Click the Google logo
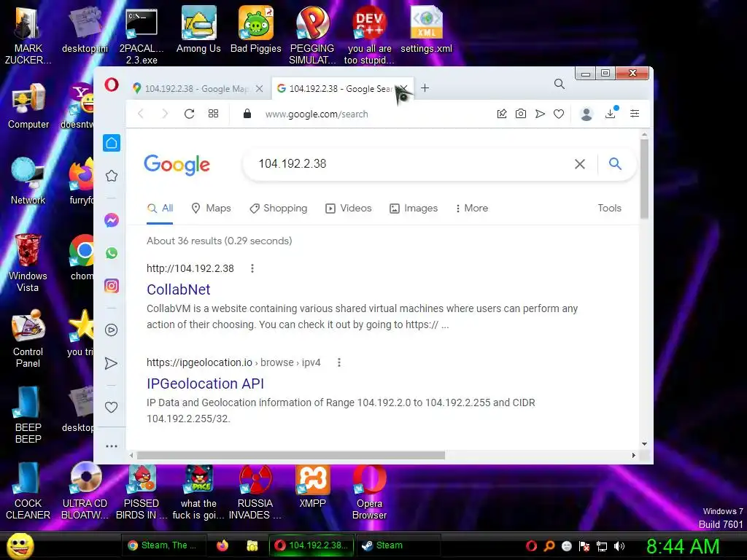The height and width of the screenshot is (560, 747). pyautogui.click(x=177, y=165)
